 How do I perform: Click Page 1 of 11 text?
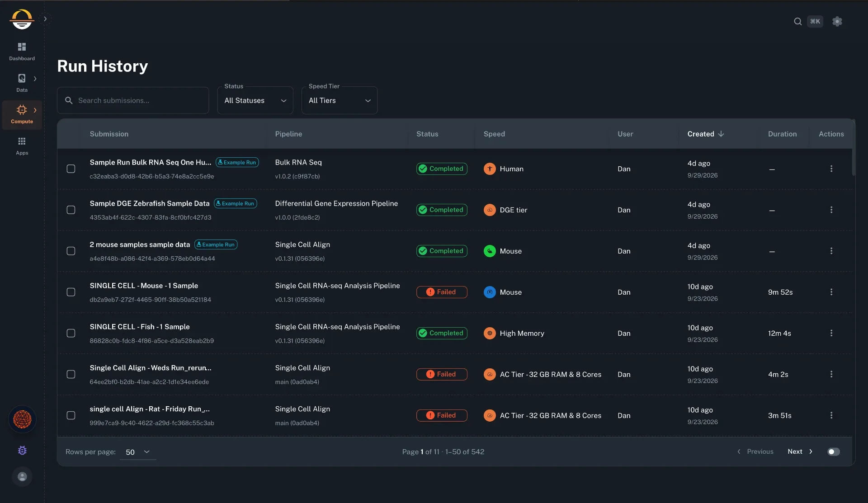tap(420, 451)
